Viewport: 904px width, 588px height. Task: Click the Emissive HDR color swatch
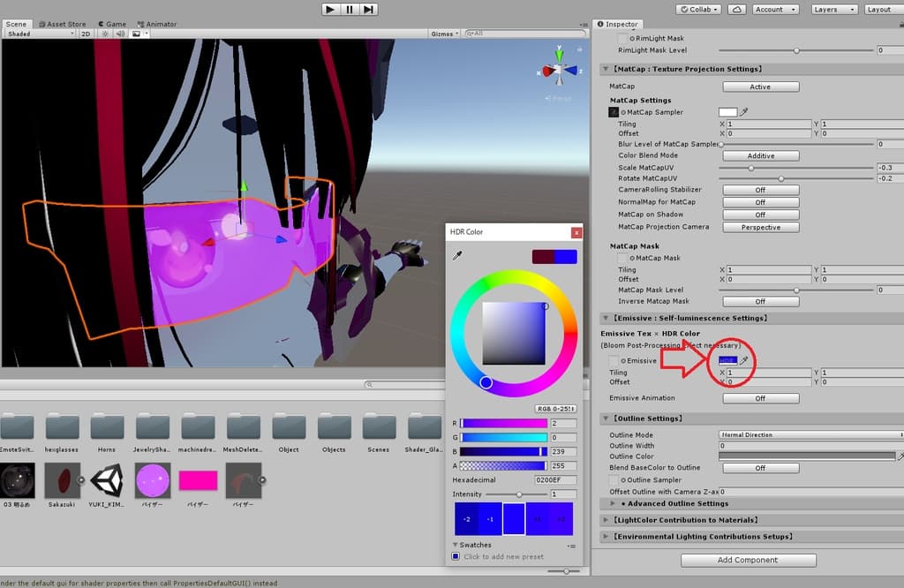click(x=727, y=360)
